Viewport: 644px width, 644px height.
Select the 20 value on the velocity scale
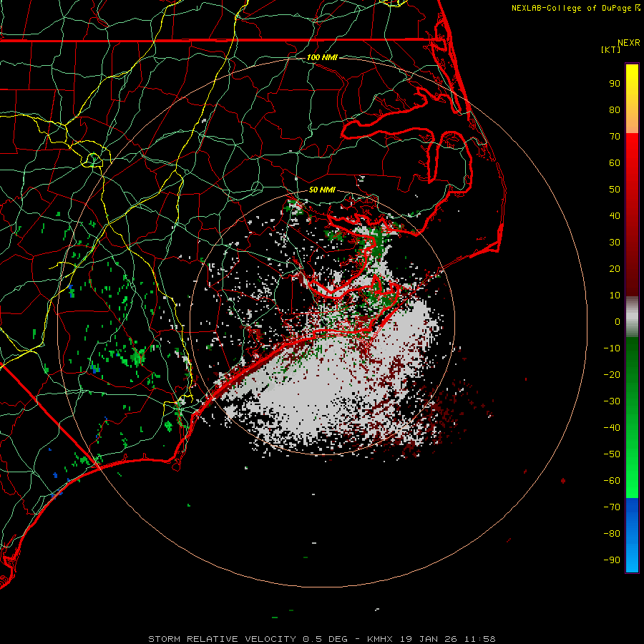tap(615, 269)
